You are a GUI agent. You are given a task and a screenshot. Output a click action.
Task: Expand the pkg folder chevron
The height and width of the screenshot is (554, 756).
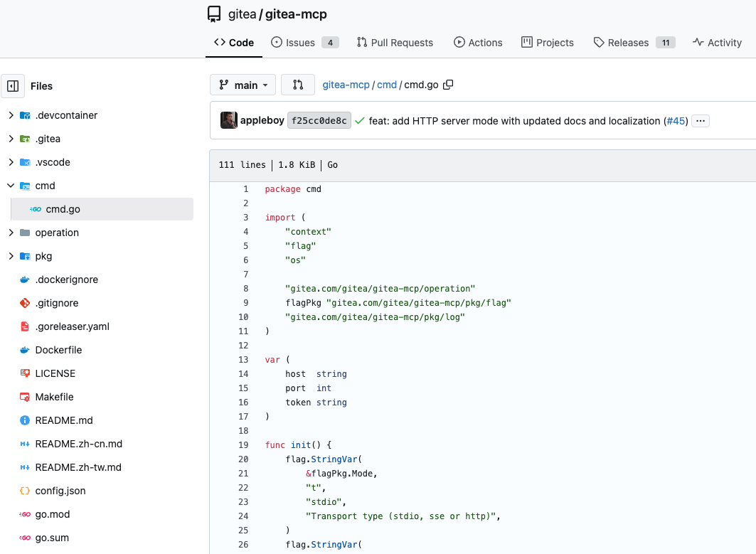click(x=11, y=256)
